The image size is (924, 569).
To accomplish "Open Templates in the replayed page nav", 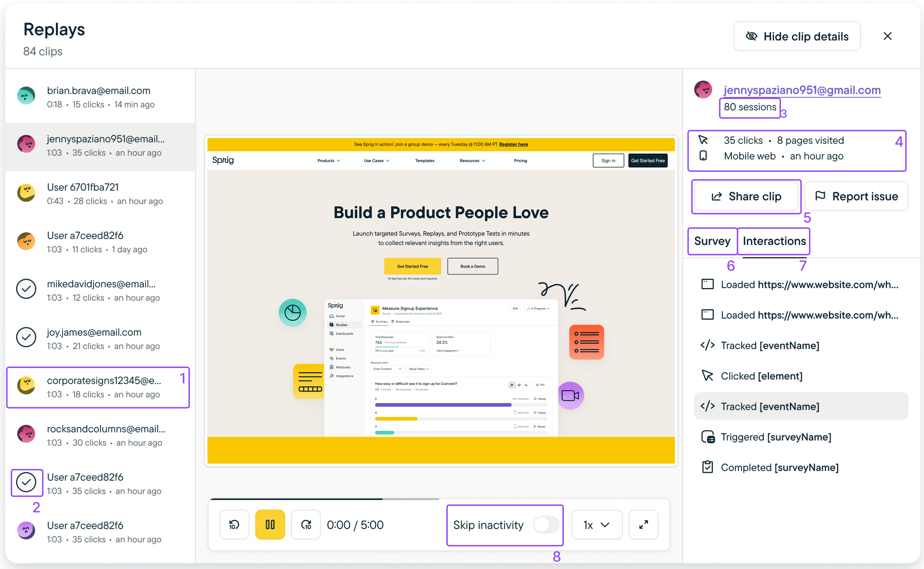I will [x=425, y=161].
